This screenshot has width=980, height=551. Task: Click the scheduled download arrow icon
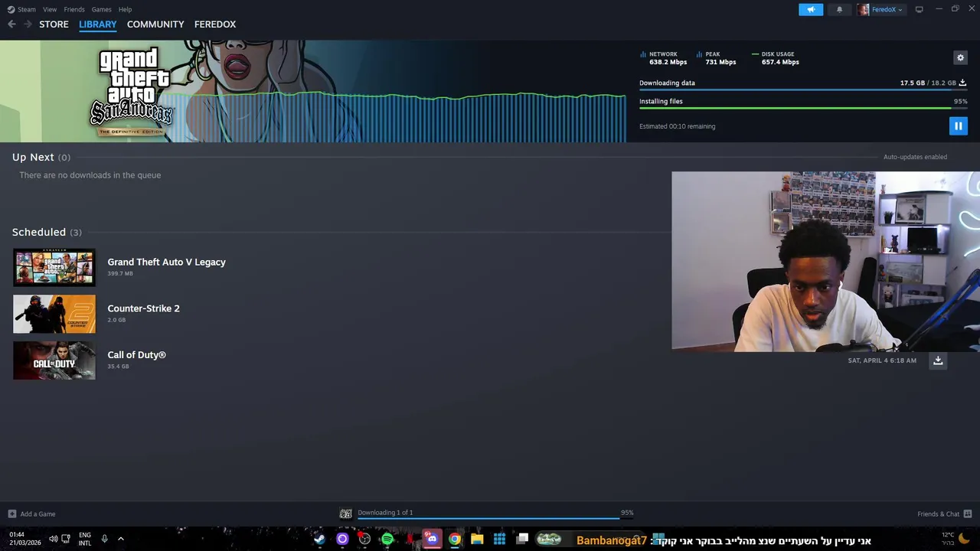point(938,360)
